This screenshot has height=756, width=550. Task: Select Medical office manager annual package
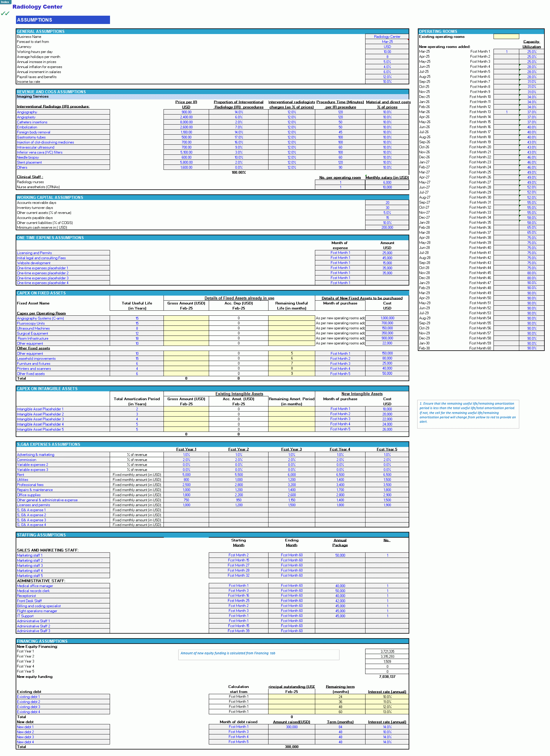340,586
